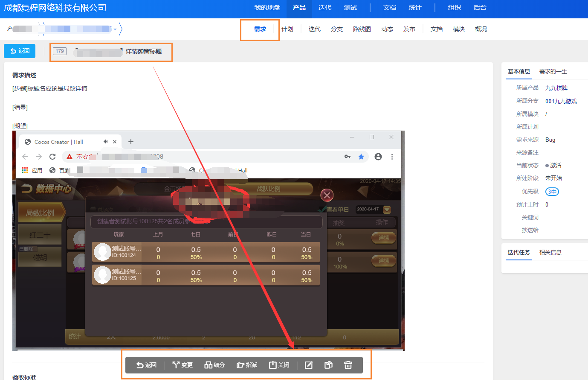588x382 pixels.
Task: Click the embedded game screenshot in the description
Action: tap(209, 241)
